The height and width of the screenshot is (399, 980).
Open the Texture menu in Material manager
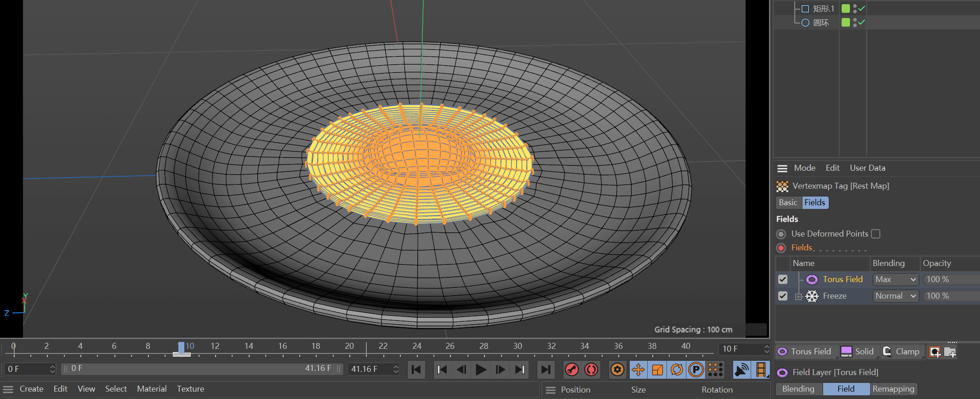[190, 389]
